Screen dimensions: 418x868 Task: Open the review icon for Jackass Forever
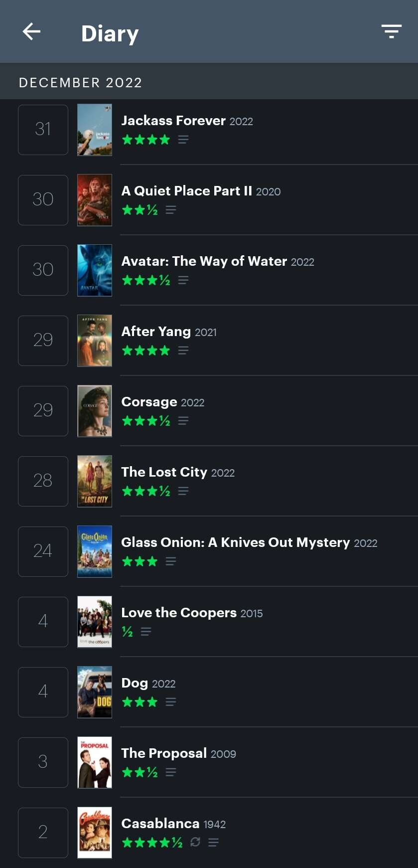pos(183,140)
